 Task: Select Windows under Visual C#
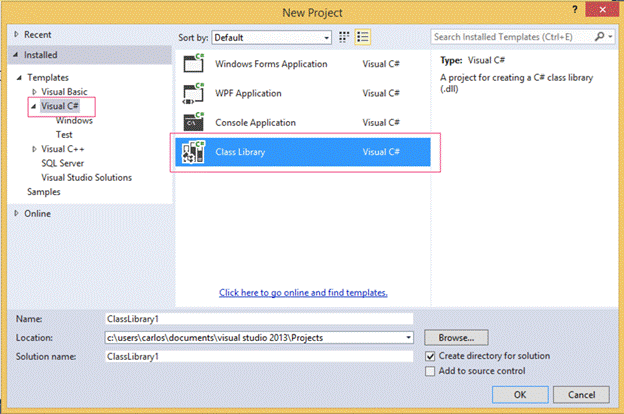coord(74,120)
